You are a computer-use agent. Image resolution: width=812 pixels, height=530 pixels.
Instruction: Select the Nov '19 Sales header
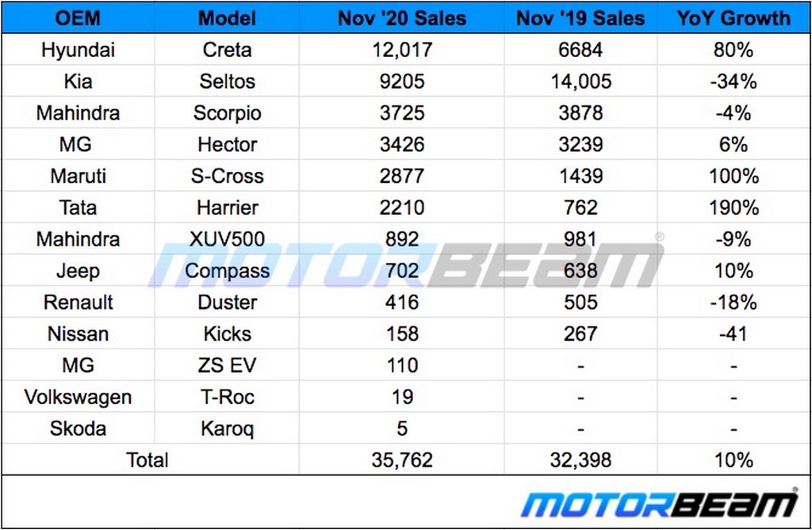(x=581, y=18)
